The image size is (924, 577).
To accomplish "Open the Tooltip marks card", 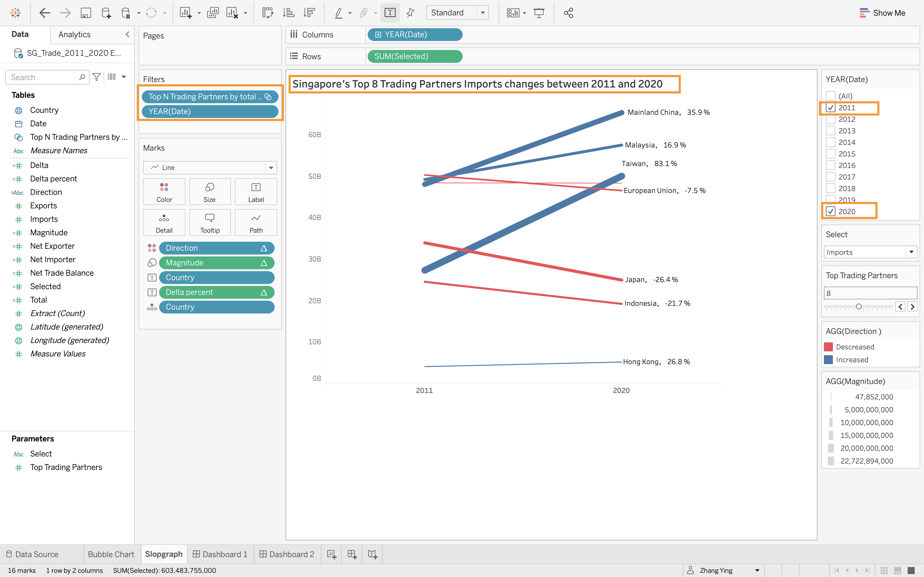I will click(x=210, y=222).
